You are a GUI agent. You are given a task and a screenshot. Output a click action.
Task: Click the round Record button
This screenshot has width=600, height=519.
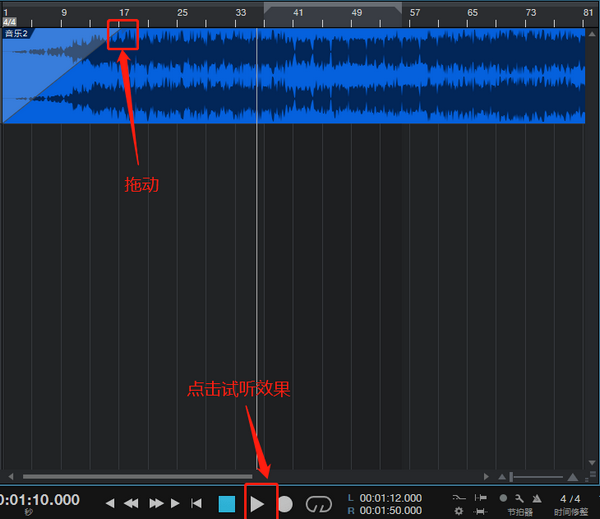point(285,504)
